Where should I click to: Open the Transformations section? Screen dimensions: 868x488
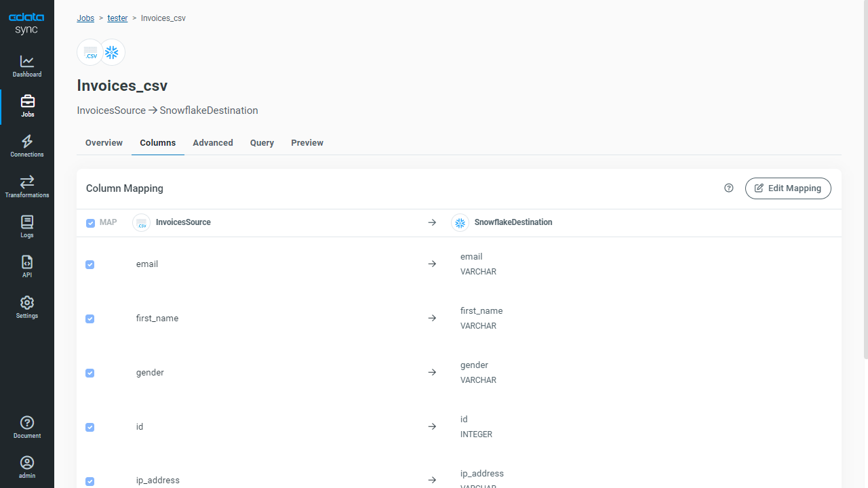[x=27, y=186]
